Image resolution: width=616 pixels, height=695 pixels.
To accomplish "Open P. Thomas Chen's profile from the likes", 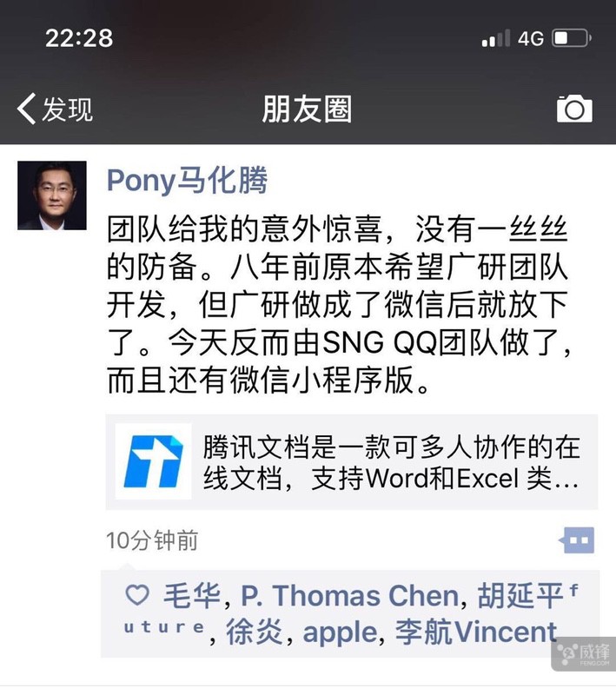I will coord(349,595).
